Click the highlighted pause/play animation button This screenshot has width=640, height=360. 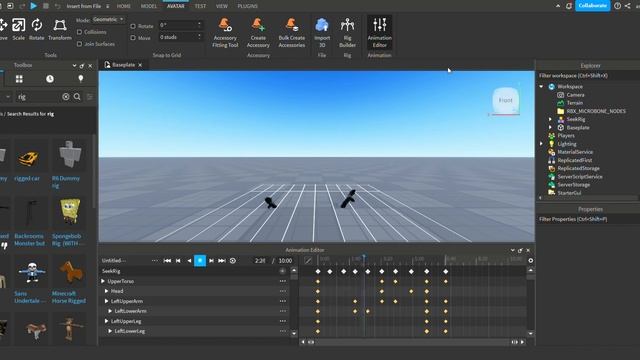(200, 260)
